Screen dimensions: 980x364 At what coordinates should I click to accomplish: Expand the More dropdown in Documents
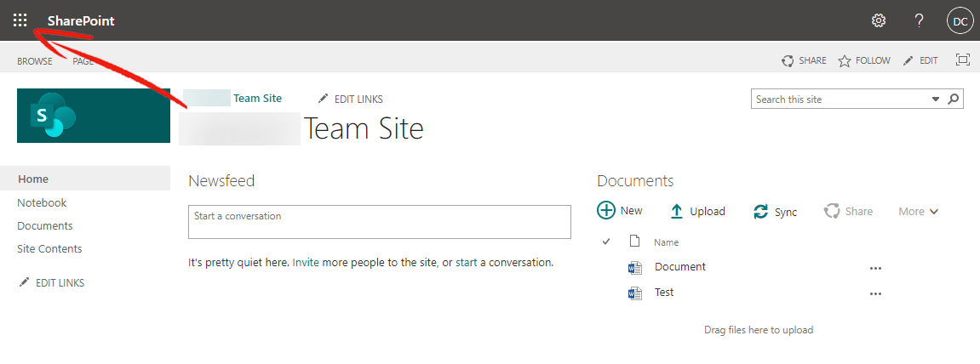[x=918, y=212]
